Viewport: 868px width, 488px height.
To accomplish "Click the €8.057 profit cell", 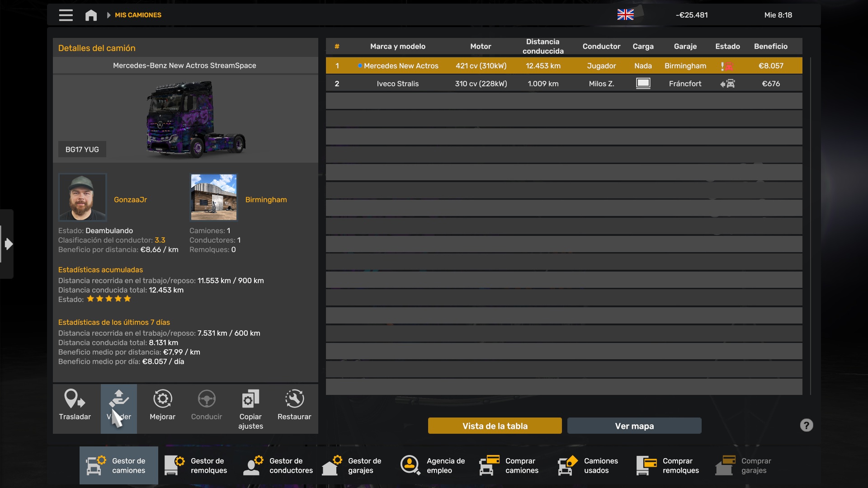I will pos(771,66).
